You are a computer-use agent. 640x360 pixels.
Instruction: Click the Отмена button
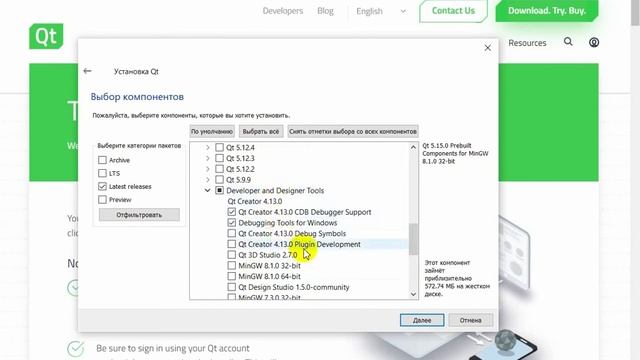tap(471, 320)
